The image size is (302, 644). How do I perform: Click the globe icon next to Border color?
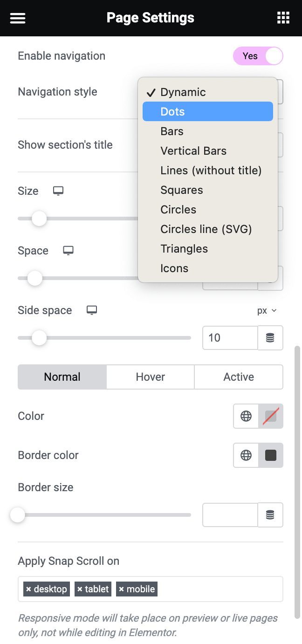tap(246, 455)
